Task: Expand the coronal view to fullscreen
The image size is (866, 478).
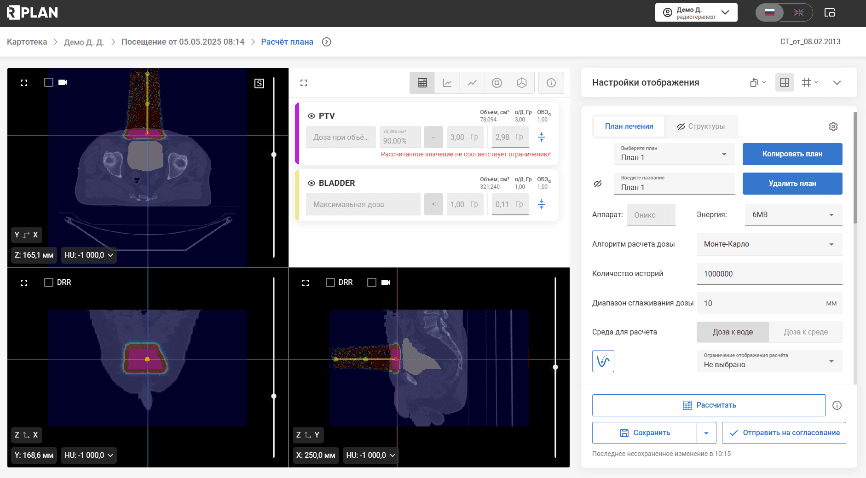Action: tap(24, 283)
